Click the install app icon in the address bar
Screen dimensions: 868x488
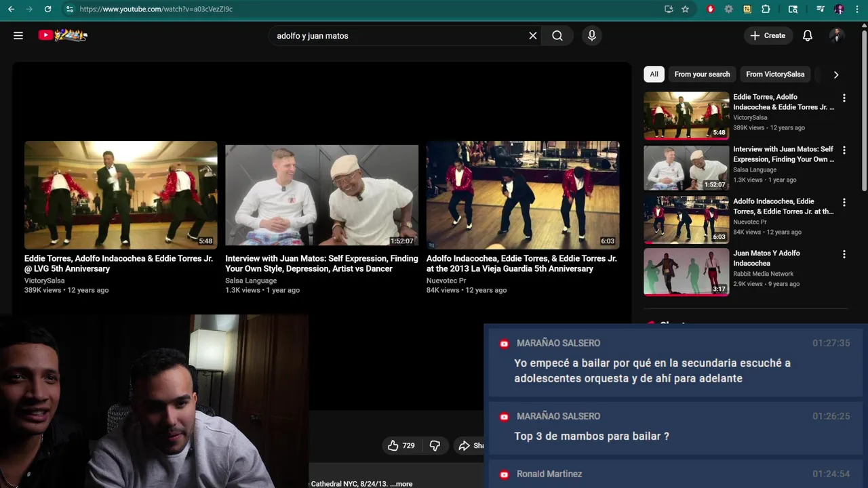pyautogui.click(x=669, y=9)
